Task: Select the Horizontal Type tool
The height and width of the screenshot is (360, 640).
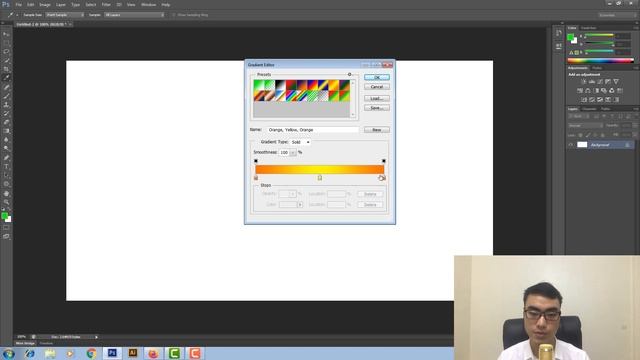Action: (6, 167)
